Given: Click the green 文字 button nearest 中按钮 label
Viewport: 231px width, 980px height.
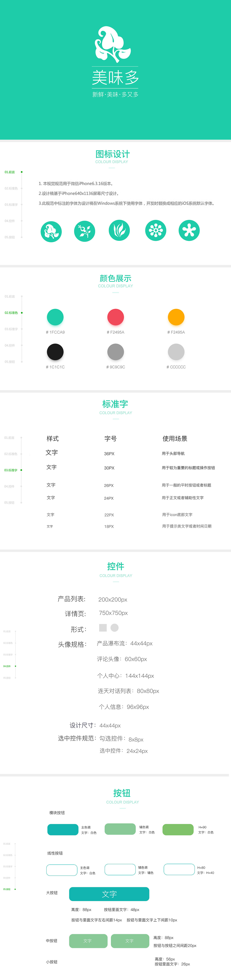Looking at the screenshot, I should point(88,941).
